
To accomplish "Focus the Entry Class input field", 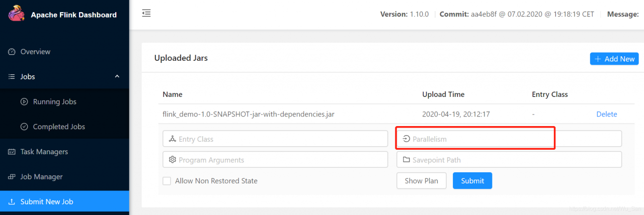I will [275, 139].
